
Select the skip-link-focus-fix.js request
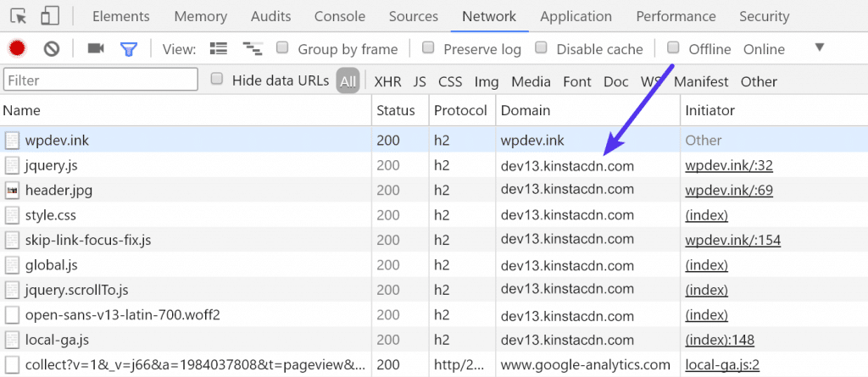click(434, 241)
